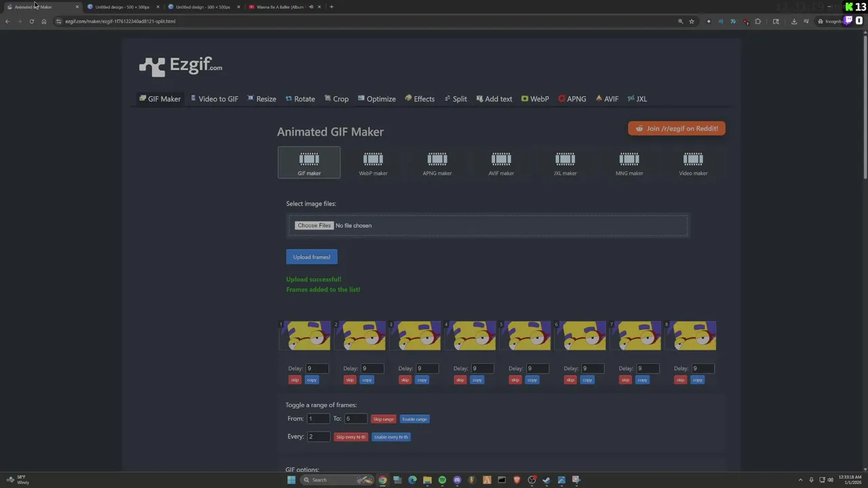
Task: Open the GIF Maker menu item
Action: pyautogui.click(x=160, y=99)
